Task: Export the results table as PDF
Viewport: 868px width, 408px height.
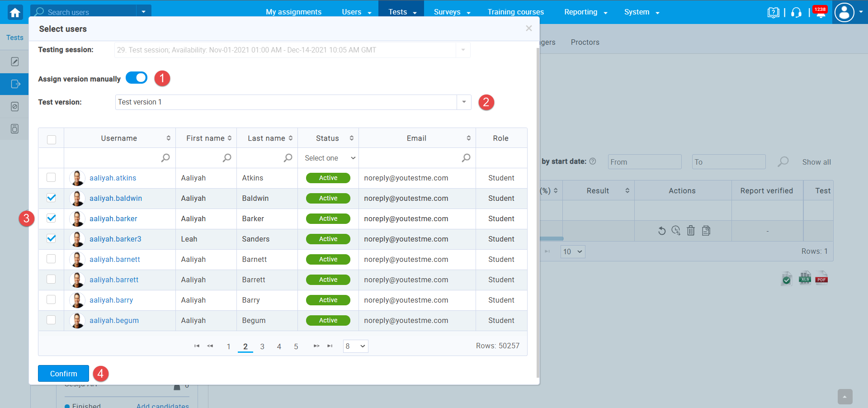Action: point(821,278)
